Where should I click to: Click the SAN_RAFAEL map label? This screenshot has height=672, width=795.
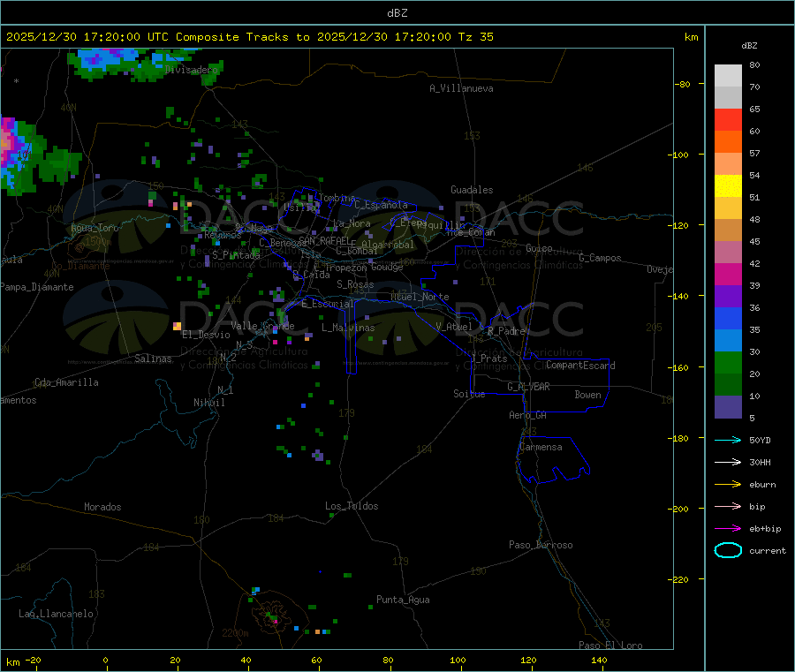point(324,240)
